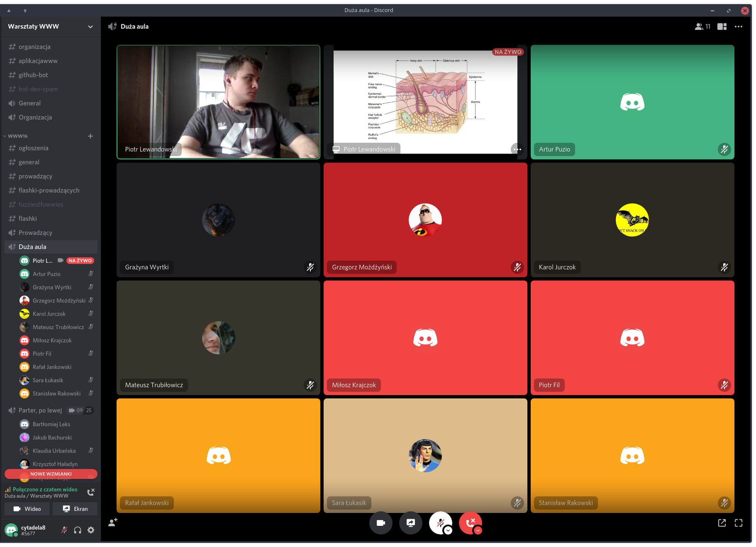Focus Piotr Lewandowski's webcam tile
Viewport: 756px width, 547px height.
tap(218, 102)
